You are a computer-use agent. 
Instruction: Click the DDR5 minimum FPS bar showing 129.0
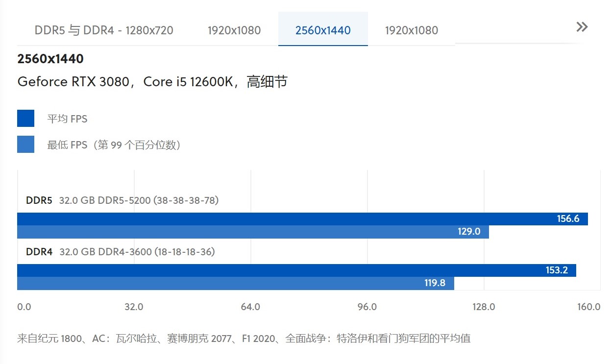point(245,231)
